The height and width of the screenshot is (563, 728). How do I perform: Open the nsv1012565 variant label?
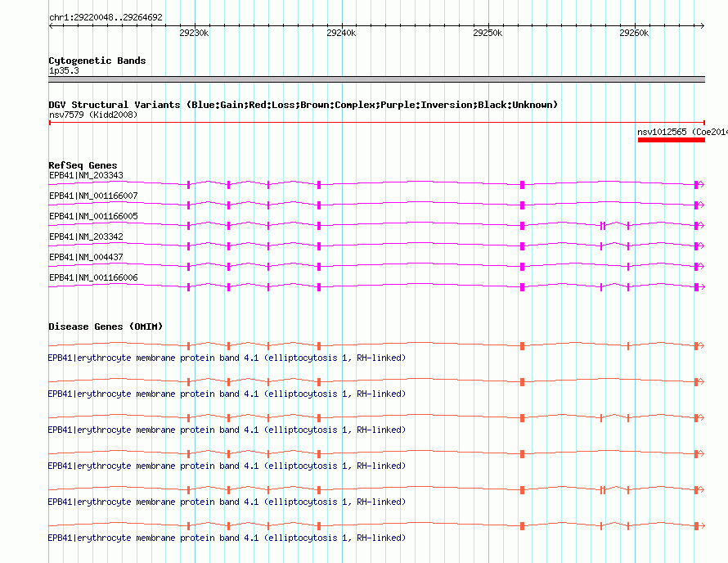point(682,132)
